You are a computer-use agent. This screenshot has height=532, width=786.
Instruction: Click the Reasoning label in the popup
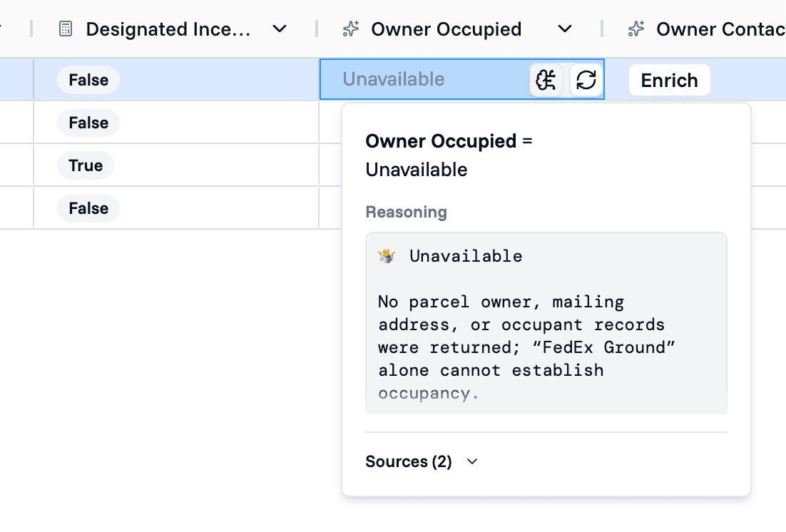406,212
